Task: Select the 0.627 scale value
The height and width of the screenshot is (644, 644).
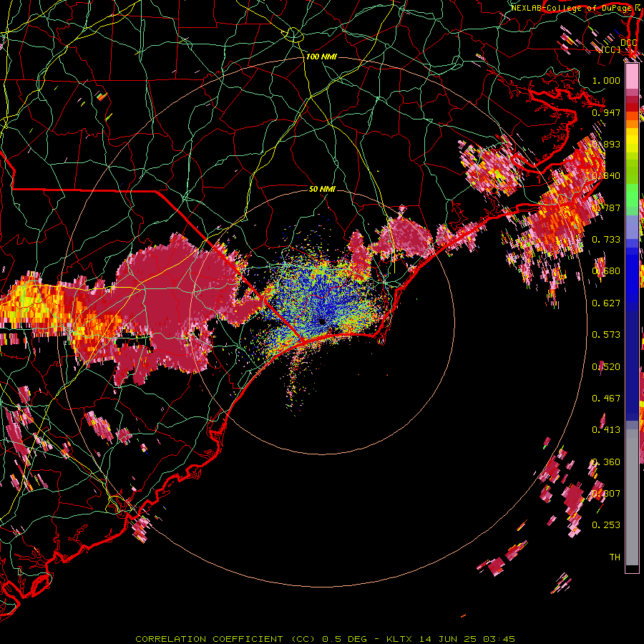Action: pyautogui.click(x=606, y=303)
